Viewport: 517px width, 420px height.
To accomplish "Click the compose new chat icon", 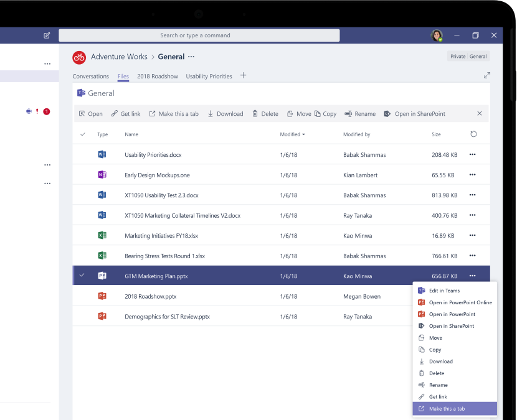I will [x=47, y=35].
